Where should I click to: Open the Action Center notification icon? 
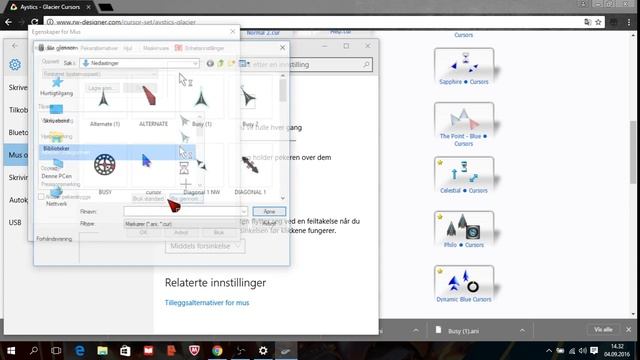tap(594, 351)
